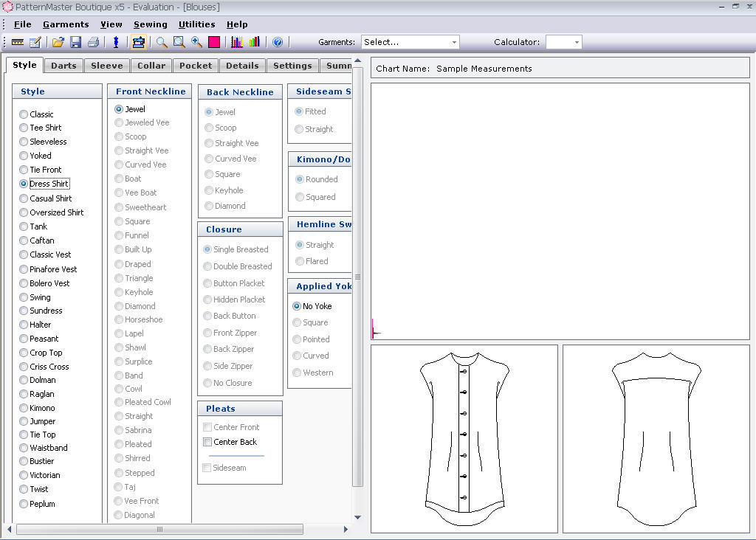The width and height of the screenshot is (756, 540).
Task: Open help via blue question mark icon
Action: pos(278,42)
